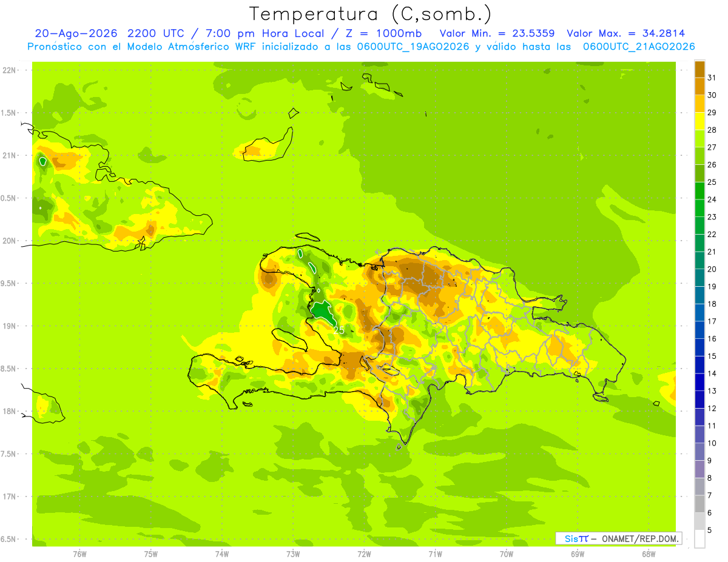Click the orange legend band between 30 and 31

[x=699, y=86]
